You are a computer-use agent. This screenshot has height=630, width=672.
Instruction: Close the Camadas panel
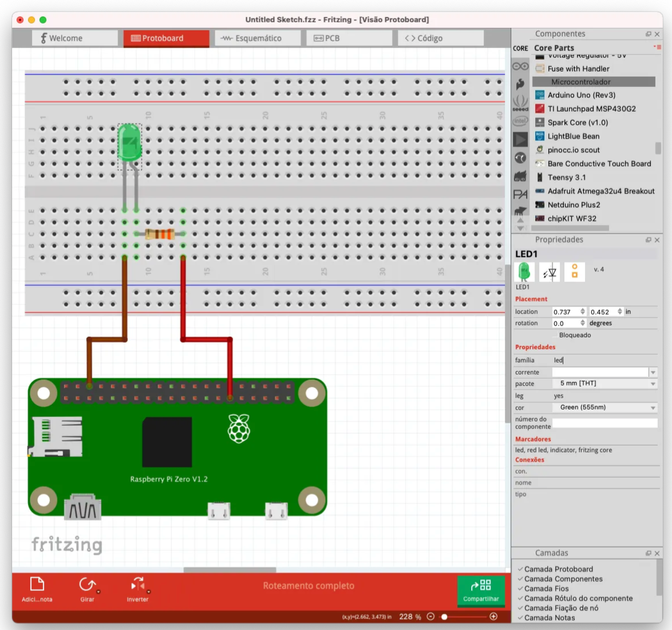tap(657, 553)
